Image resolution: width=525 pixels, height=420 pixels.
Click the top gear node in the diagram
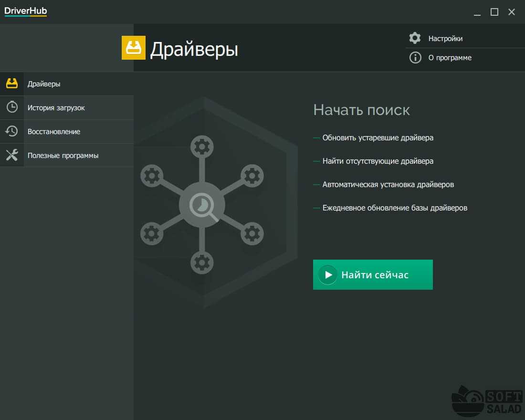point(202,147)
